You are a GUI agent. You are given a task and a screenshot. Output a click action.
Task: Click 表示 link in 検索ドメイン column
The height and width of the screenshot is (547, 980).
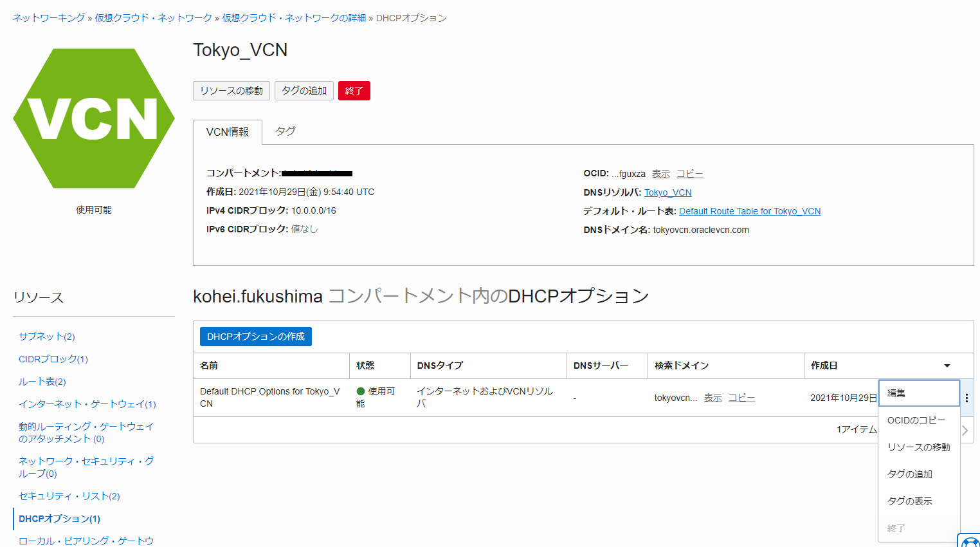point(712,398)
